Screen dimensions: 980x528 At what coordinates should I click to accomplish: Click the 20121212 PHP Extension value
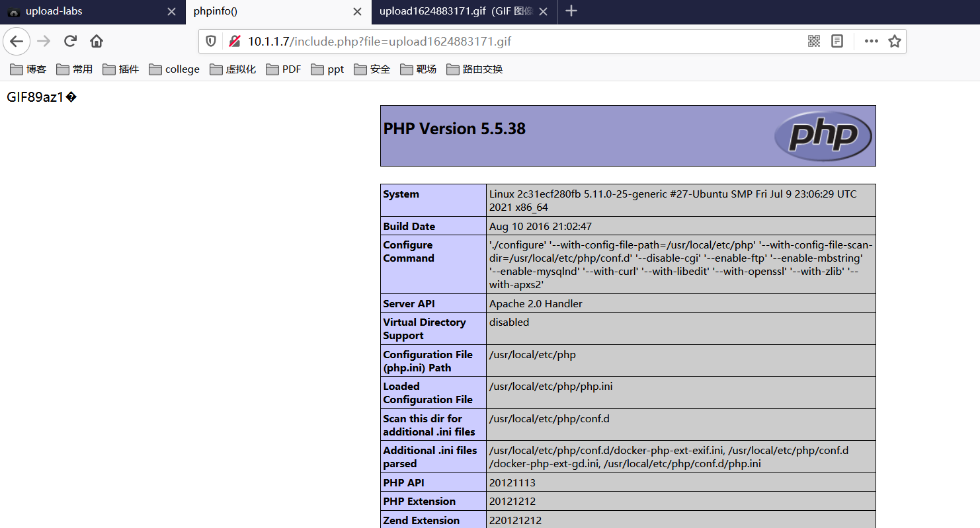click(512, 501)
